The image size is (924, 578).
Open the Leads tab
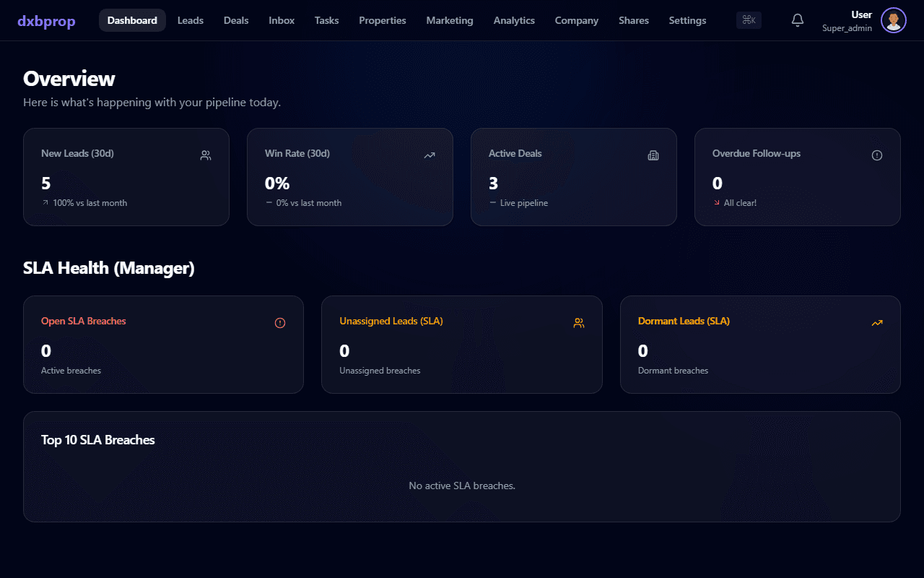coord(191,20)
